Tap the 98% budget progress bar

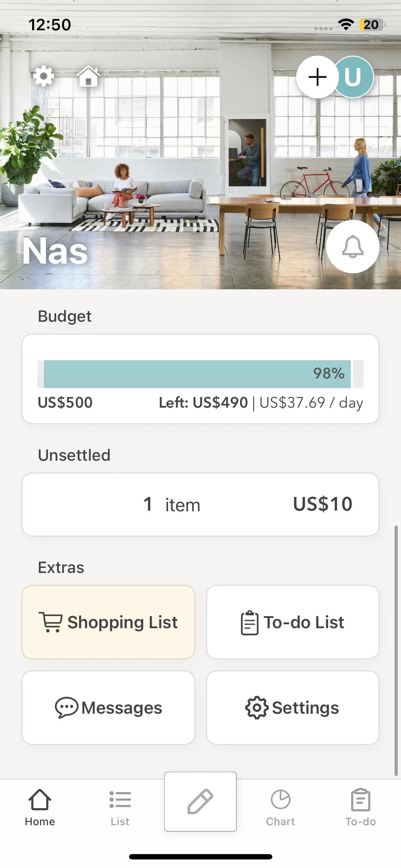[197, 374]
